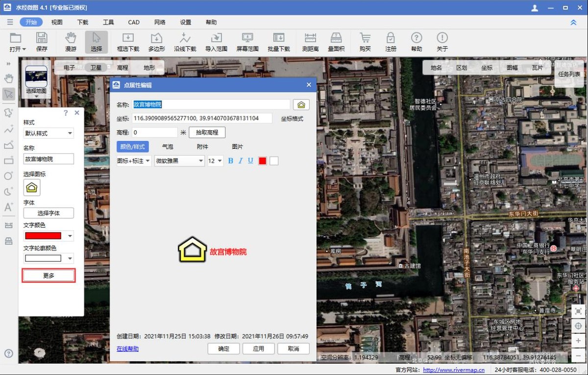This screenshot has height=375, width=588.
Task: Toggle underline text formatting
Action: (x=250, y=161)
